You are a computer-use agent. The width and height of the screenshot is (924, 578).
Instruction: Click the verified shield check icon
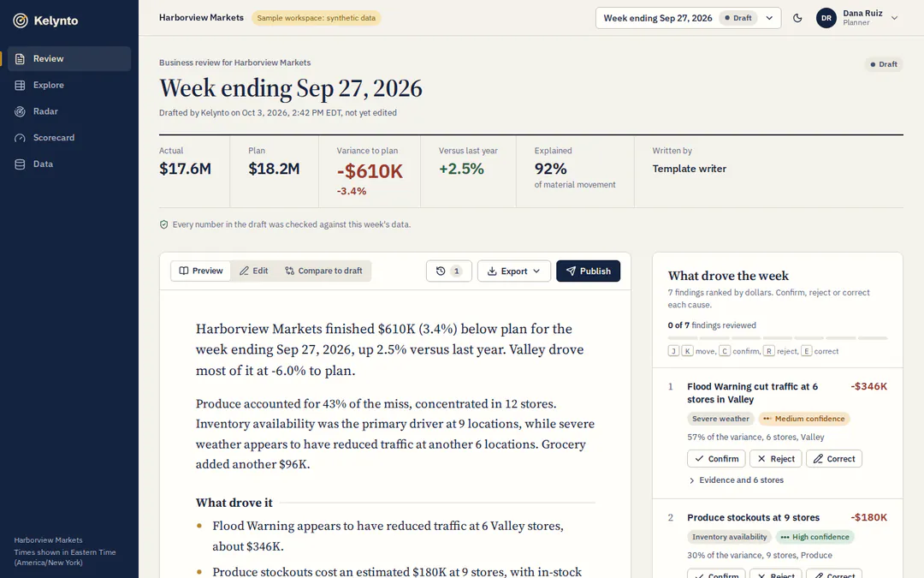click(163, 224)
